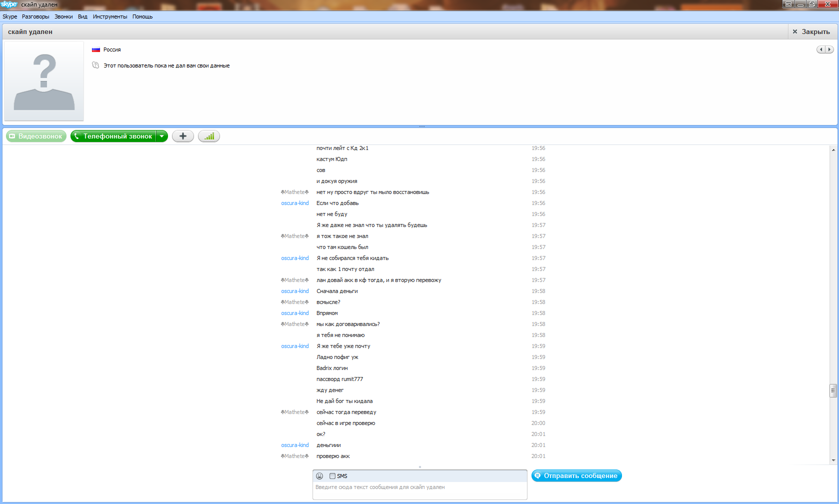Click message "пассворд rumit777"
Image resolution: width=839 pixels, height=504 pixels.
[x=340, y=379]
